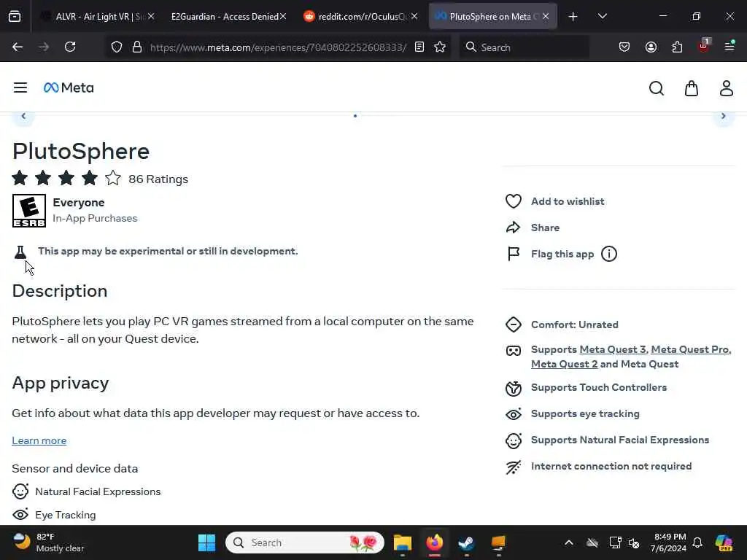Click the Share arrow icon

pos(513,227)
